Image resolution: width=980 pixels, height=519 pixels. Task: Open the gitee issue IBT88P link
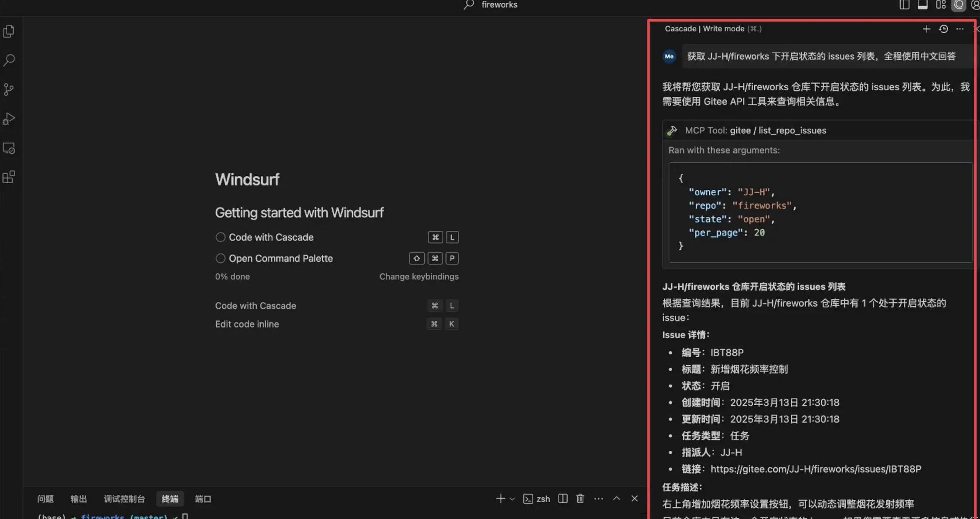(x=816, y=469)
